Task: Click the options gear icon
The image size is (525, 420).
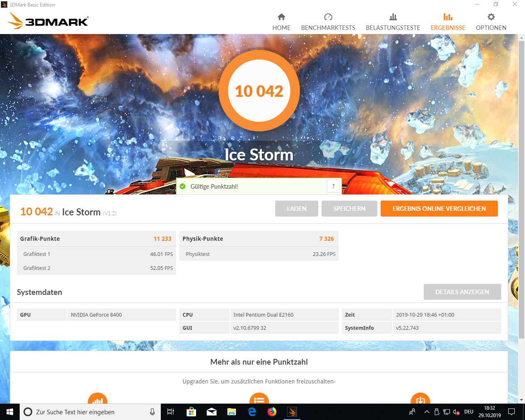Action: click(x=491, y=17)
